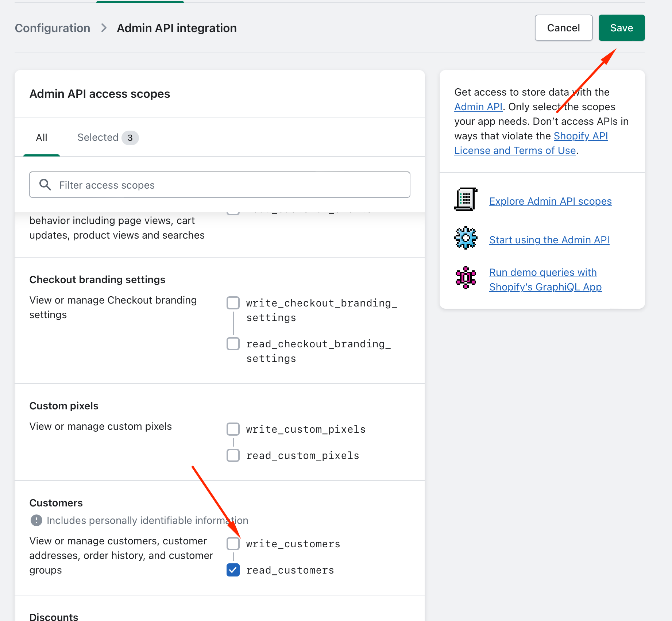This screenshot has width=672, height=621.
Task: Click the breadcrumb chevron separator
Action: click(104, 28)
